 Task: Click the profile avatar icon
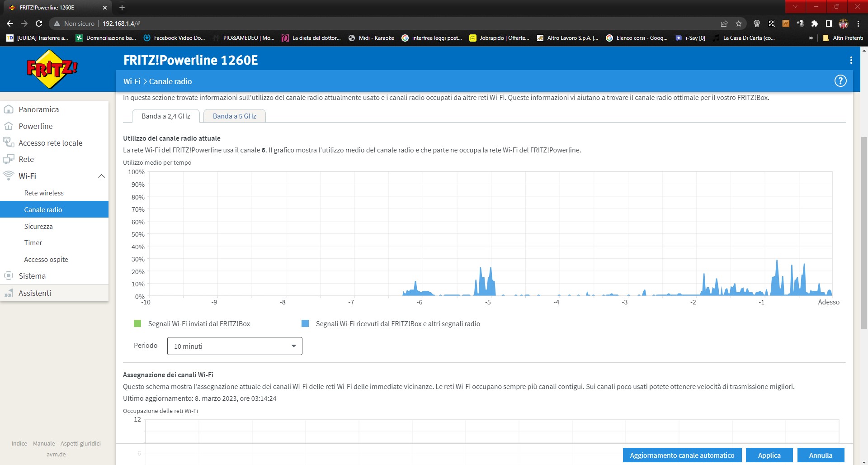(x=843, y=24)
